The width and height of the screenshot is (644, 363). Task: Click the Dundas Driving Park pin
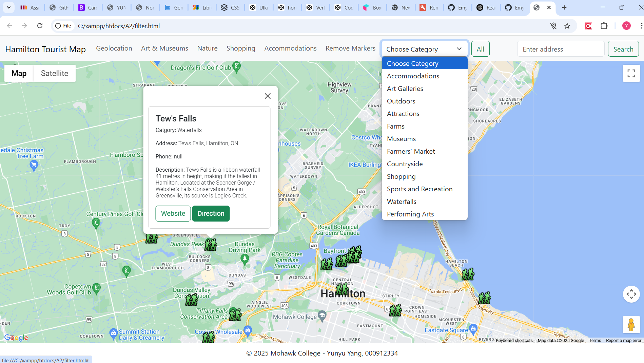tap(245, 260)
